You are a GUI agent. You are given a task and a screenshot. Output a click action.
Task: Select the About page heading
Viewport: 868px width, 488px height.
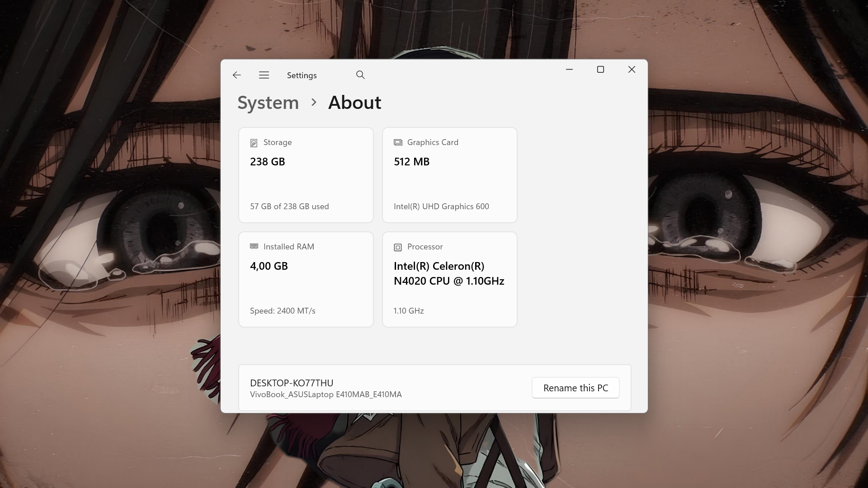[x=355, y=103]
